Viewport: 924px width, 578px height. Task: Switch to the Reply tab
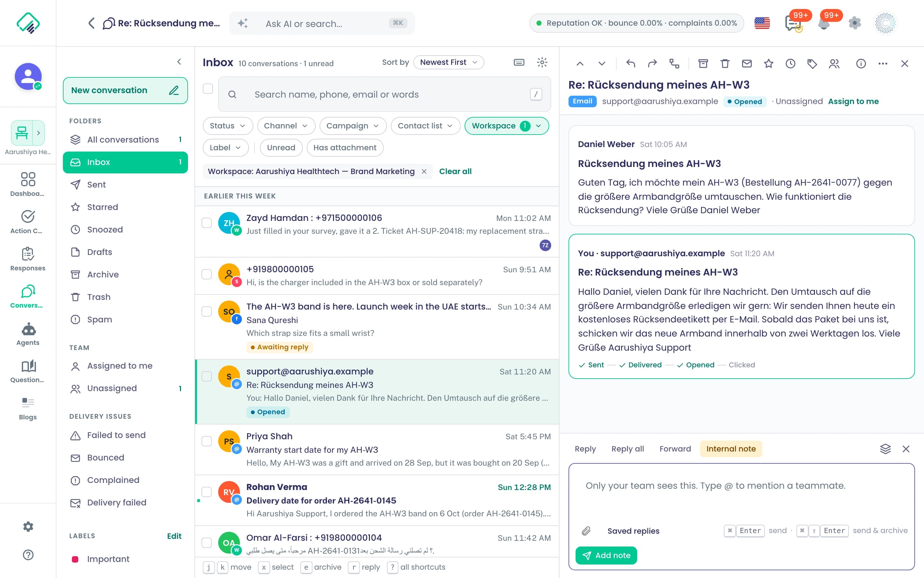pos(585,449)
